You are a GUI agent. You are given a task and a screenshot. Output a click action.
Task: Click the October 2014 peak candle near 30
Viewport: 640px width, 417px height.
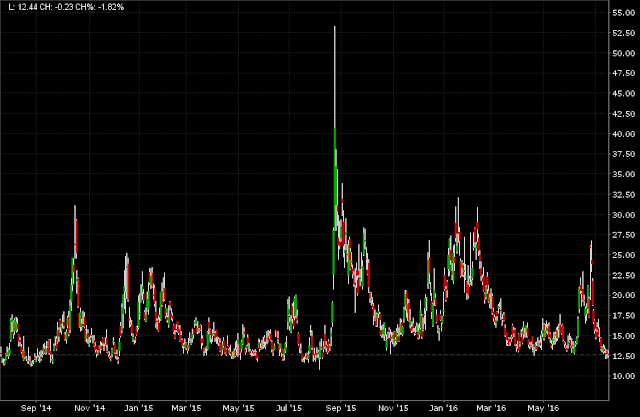coord(76,233)
